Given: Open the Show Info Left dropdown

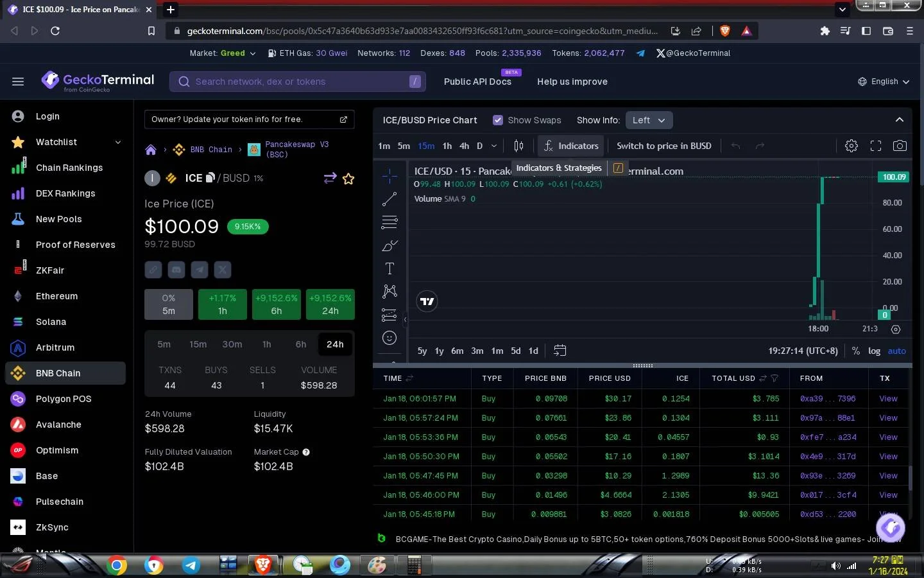Looking at the screenshot, I should click(649, 120).
